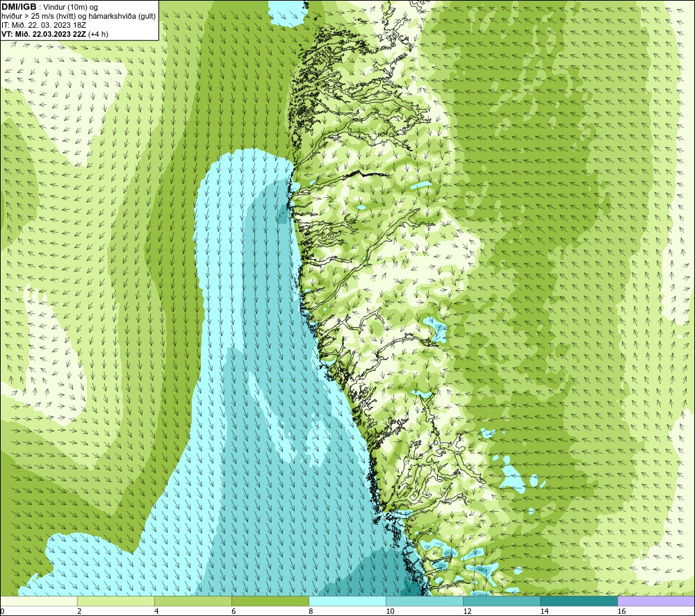This screenshot has width=695, height=616.
Task: Click the scale label '14' on color bar
Action: pos(544,612)
